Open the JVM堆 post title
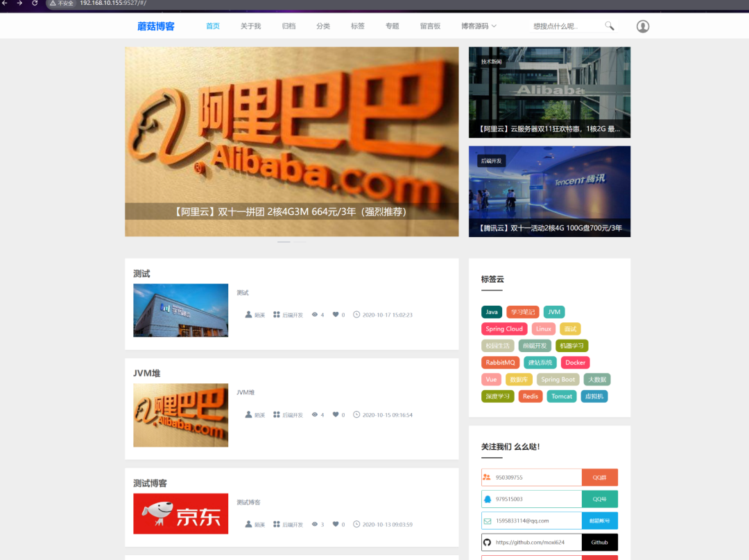 146,373
